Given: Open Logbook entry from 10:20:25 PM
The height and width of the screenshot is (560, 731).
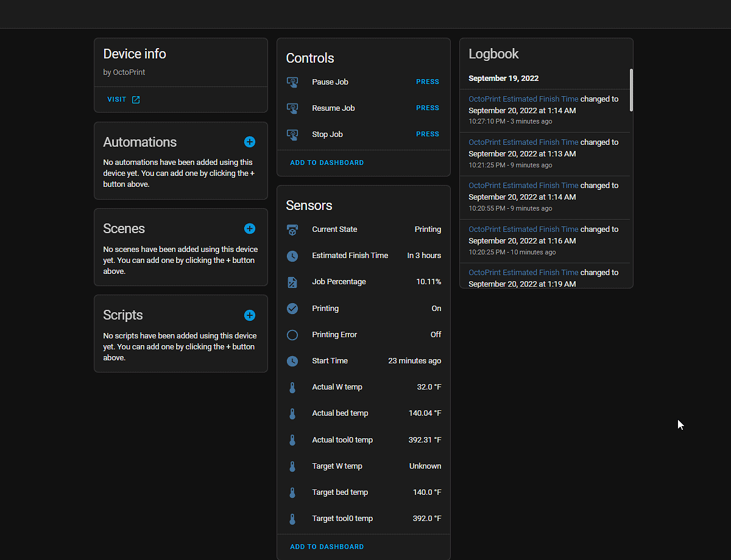Looking at the screenshot, I should [545, 241].
